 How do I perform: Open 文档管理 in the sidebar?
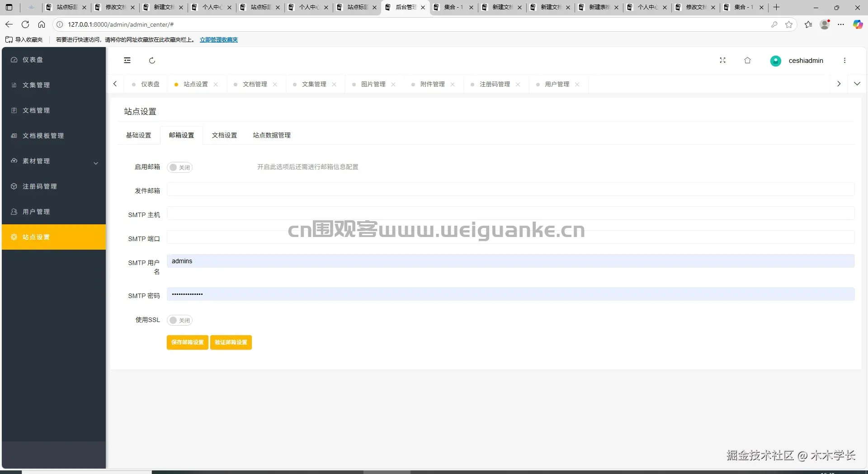click(54, 110)
